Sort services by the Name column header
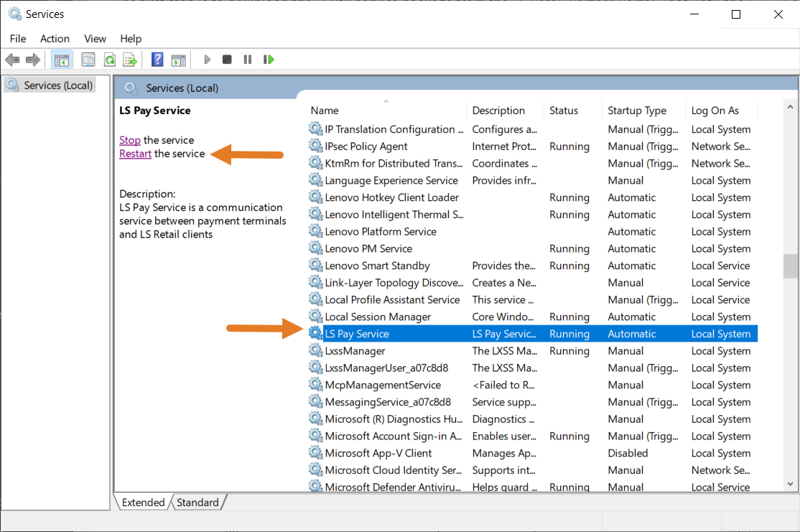This screenshot has width=800, height=532. click(324, 110)
